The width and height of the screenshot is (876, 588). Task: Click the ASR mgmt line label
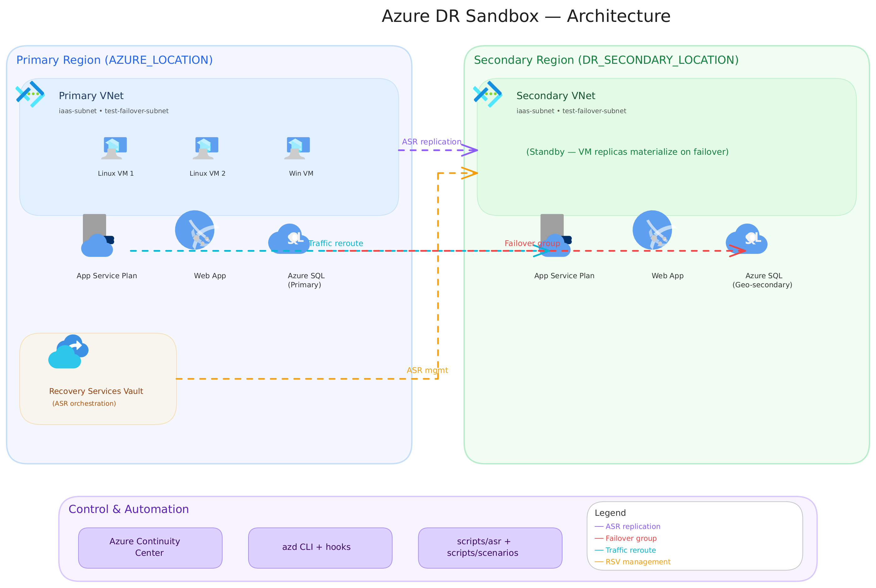427,370
